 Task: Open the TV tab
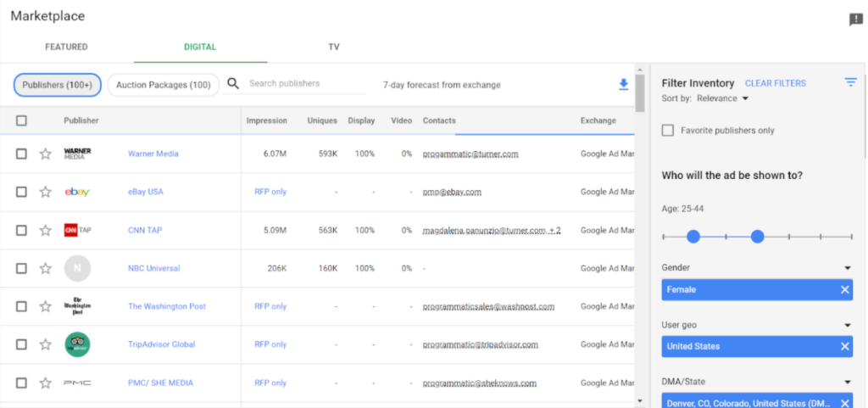[x=334, y=47]
